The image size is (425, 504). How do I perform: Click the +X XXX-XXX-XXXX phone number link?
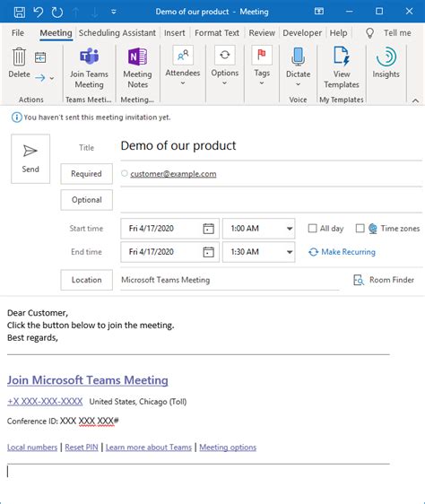click(45, 402)
